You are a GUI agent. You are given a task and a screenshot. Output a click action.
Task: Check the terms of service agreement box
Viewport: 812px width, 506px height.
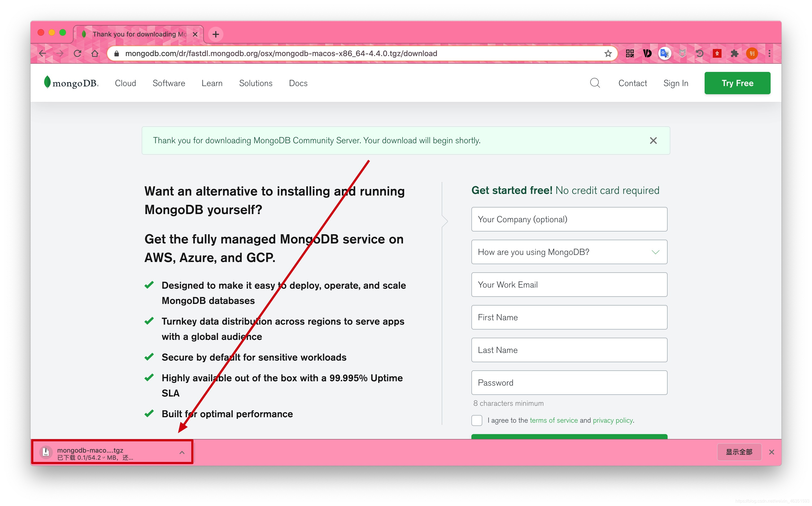coord(477,420)
